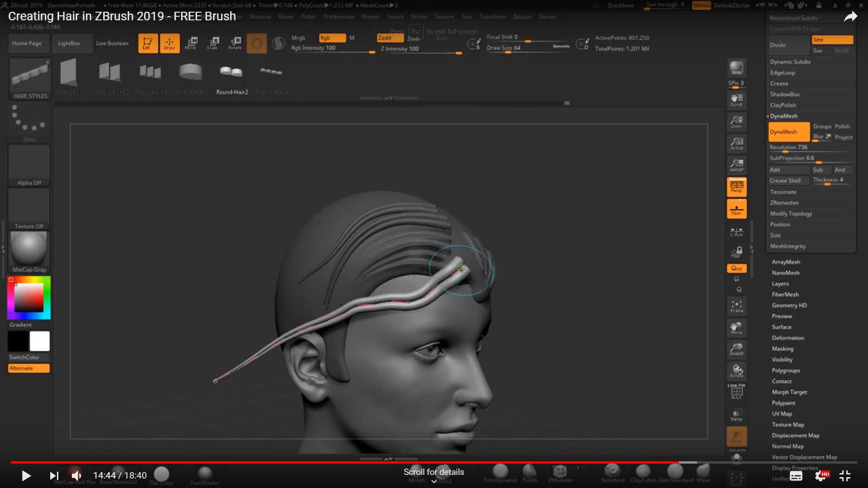The height and width of the screenshot is (488, 868).
Task: Click the Create Shell button
Action: pyautogui.click(x=789, y=181)
